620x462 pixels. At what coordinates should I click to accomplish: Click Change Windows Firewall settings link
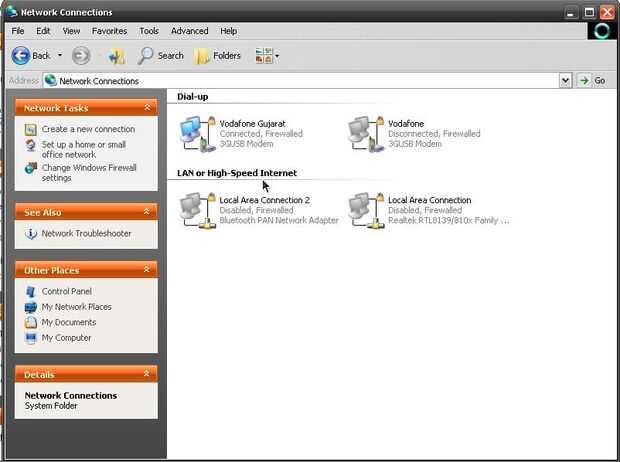[x=89, y=173]
